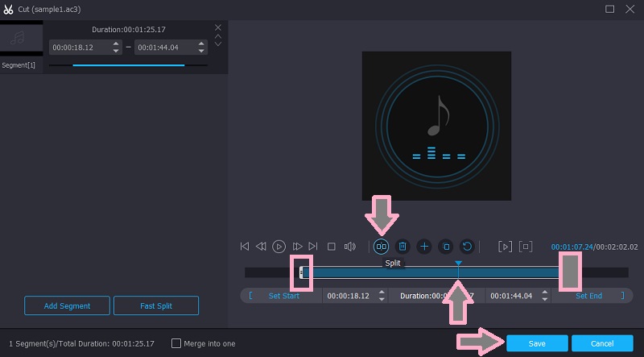
Task: Move Segment 1 up with chevron
Action: coord(217,36)
